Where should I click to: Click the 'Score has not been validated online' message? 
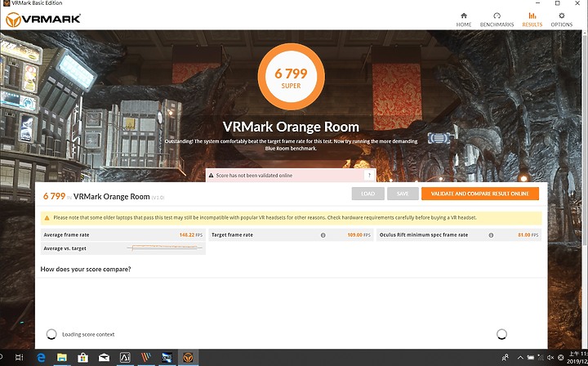[x=254, y=175]
